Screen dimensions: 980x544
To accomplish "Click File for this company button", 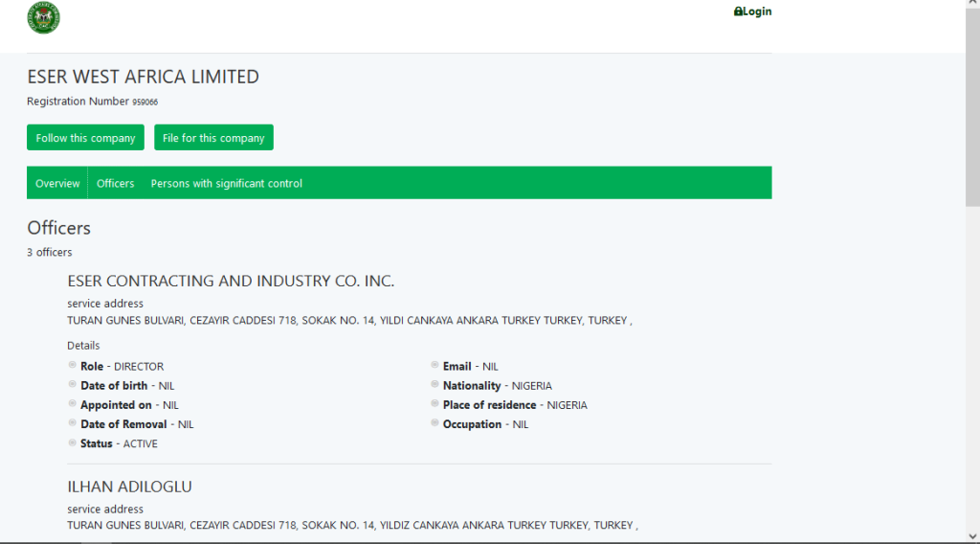I will click(213, 138).
